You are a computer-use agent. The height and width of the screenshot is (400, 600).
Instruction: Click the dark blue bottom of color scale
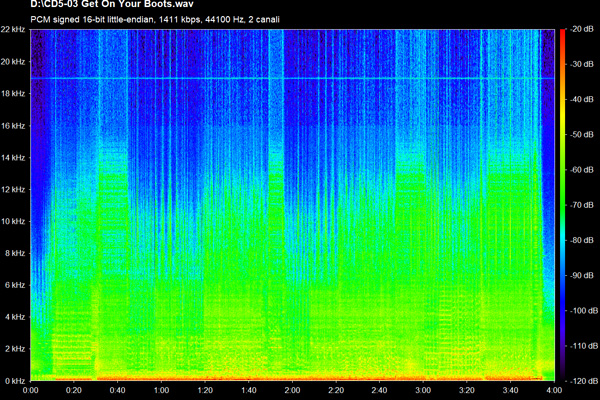point(561,372)
